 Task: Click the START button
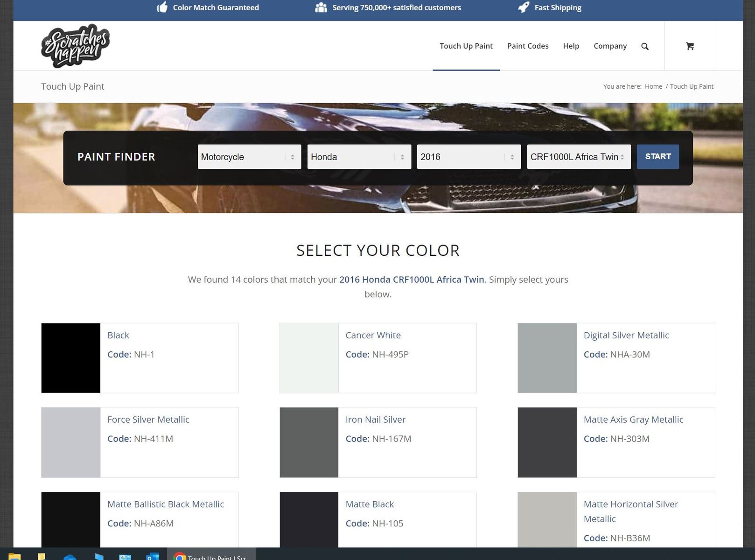point(658,157)
